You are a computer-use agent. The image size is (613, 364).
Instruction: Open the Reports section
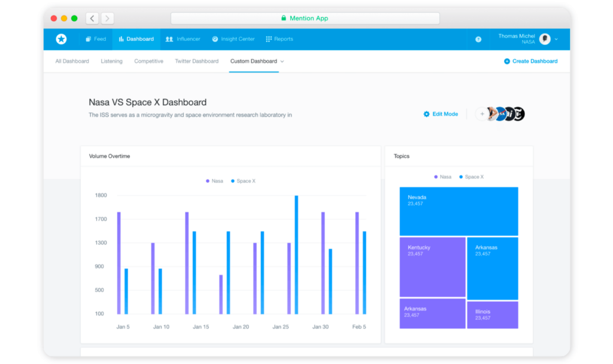coord(280,39)
